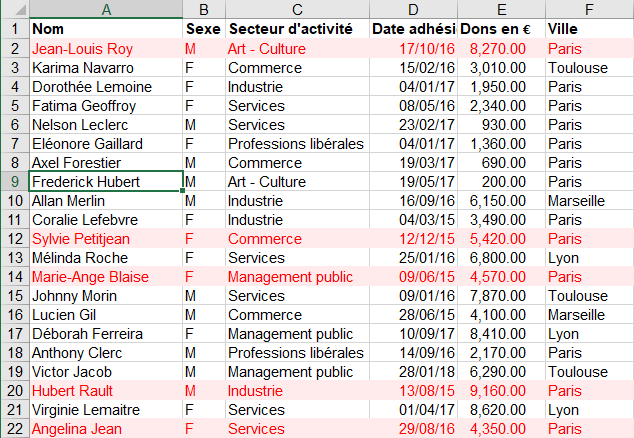634x438 pixels.
Task: Click the select-all corner of the grid
Action: tap(14, 9)
